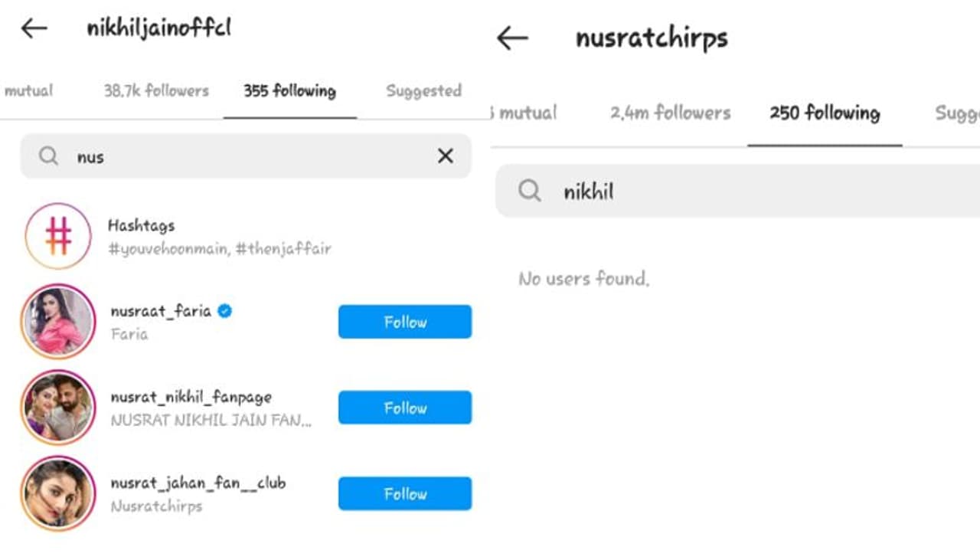The width and height of the screenshot is (980, 560).
Task: Tap verified badge next to nusraat_faria
Action: 224,311
